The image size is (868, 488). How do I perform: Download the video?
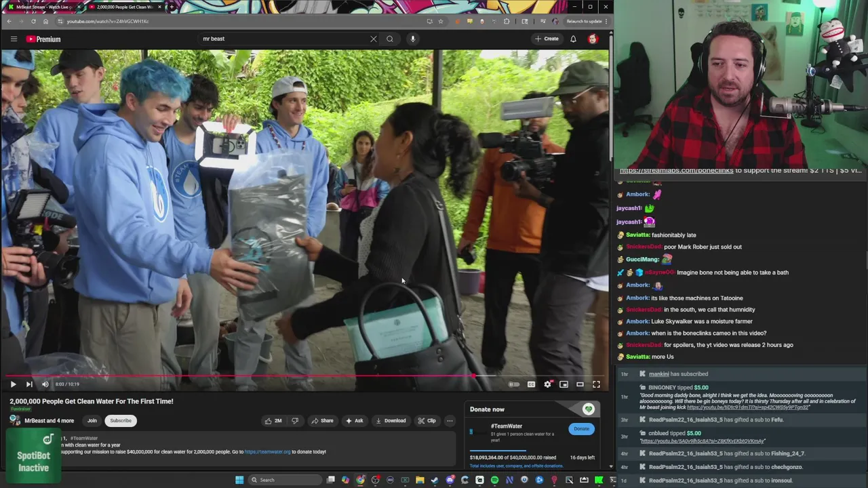point(391,420)
